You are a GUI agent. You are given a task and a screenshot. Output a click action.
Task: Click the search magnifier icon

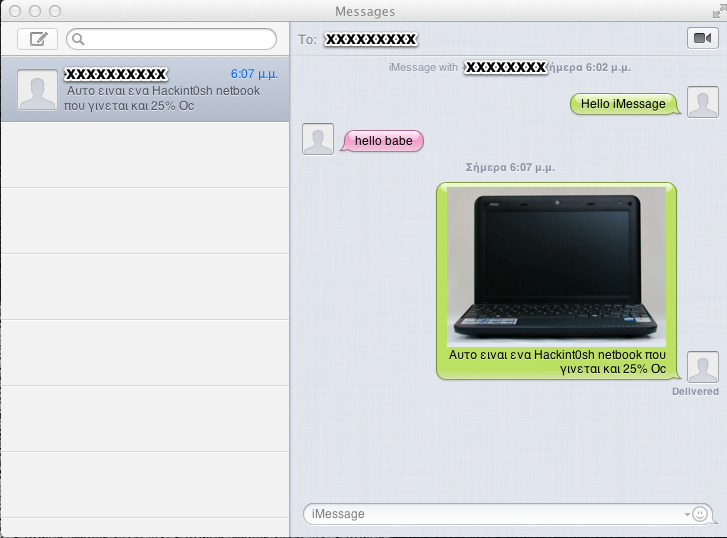78,39
